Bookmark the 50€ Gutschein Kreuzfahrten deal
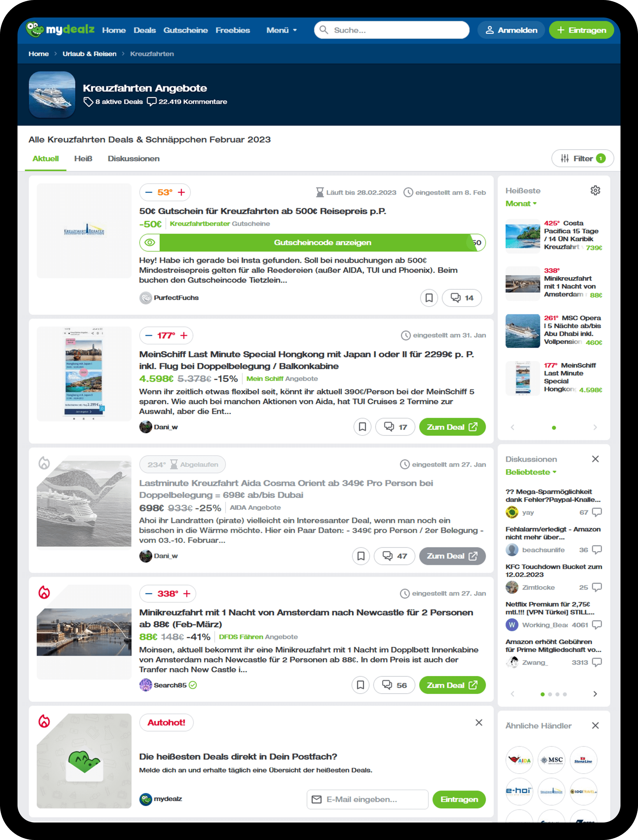The height and width of the screenshot is (840, 638). pos(429,298)
